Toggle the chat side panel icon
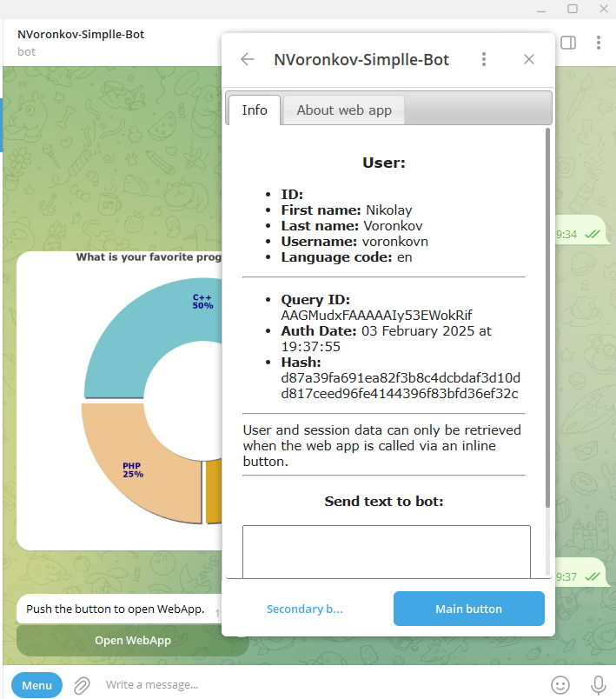The image size is (616, 699). [x=568, y=43]
